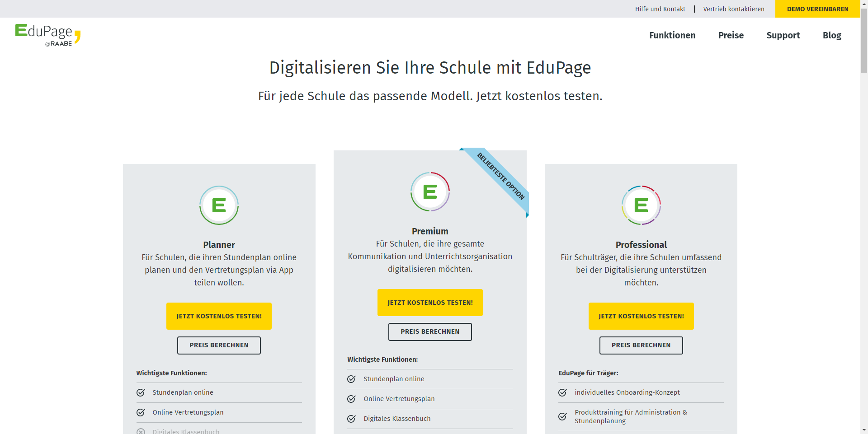
Task: Click checkmark icon beside individuelles Onboarding-Konzept
Action: [562, 392]
